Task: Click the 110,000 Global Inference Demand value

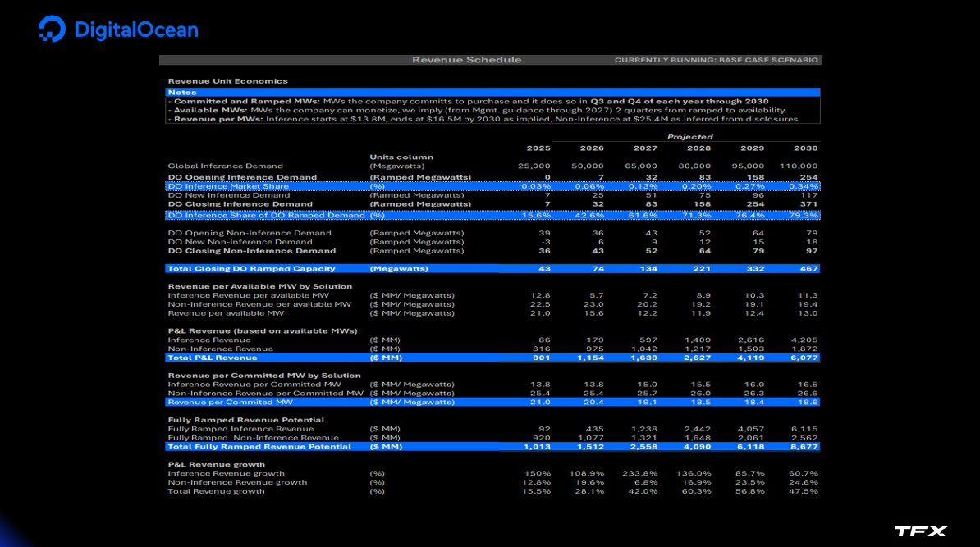Action: [799, 166]
